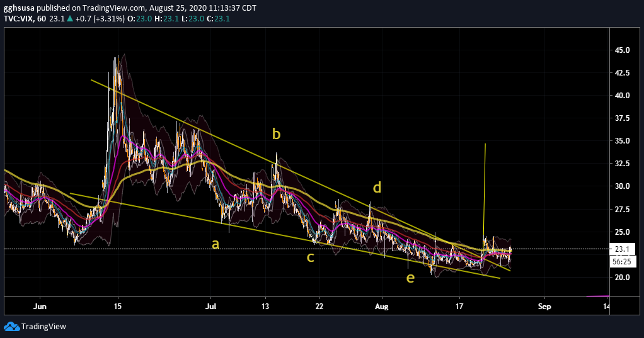Click the current price label 23.1 on axis
Image resolution: width=644 pixels, height=338 pixels.
click(622, 249)
